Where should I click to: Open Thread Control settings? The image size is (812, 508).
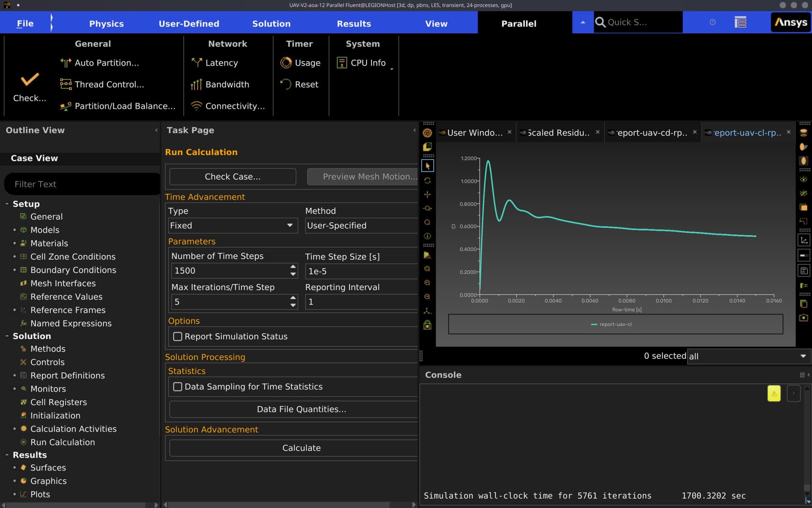(109, 84)
